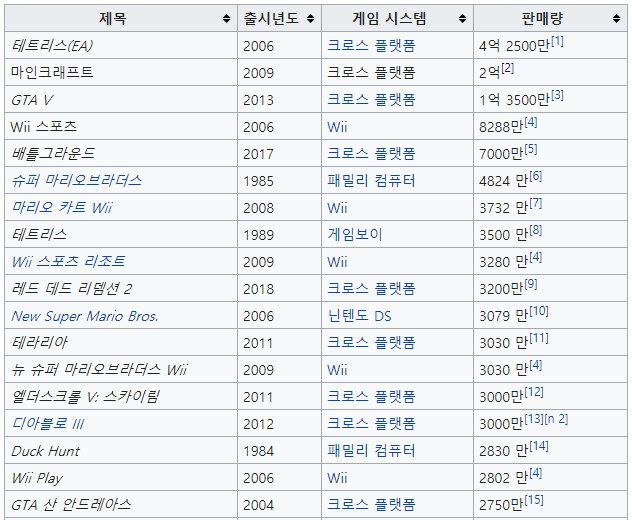Click the 판매량 column header text
This screenshot has height=520, width=632.
(542, 19)
